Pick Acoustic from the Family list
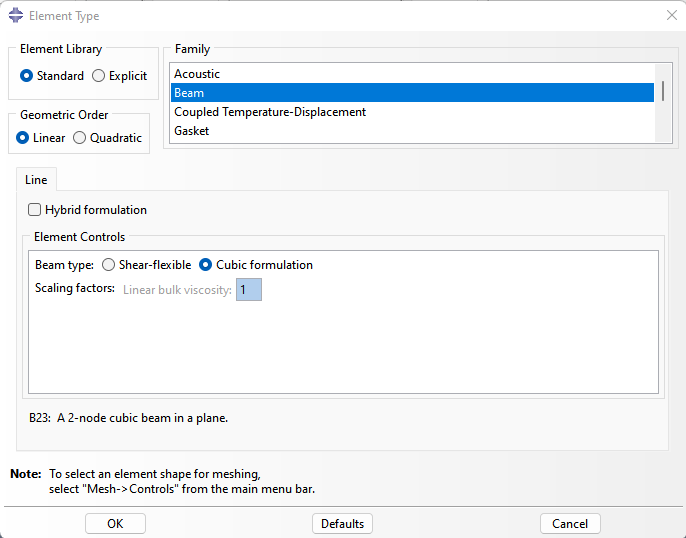 [412, 74]
